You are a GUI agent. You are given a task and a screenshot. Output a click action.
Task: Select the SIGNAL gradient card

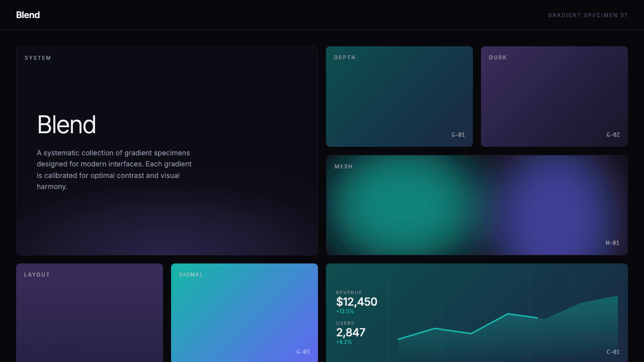(x=245, y=313)
